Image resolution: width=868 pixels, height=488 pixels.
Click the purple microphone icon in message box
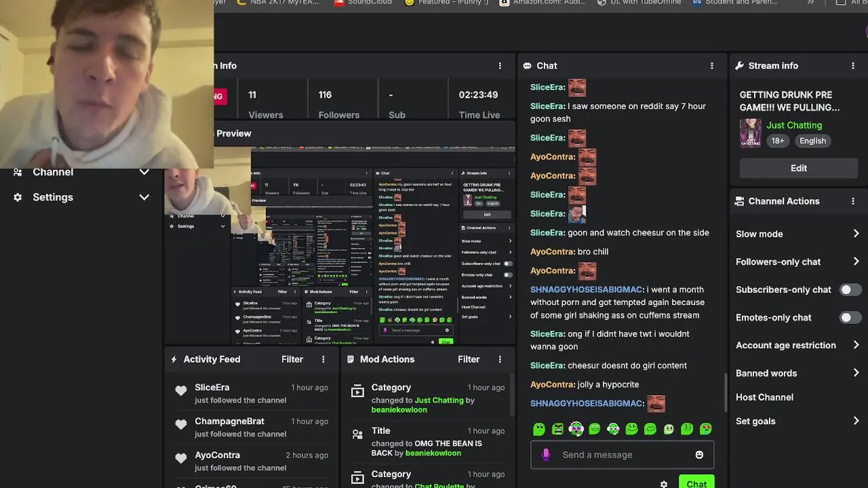coord(546,455)
